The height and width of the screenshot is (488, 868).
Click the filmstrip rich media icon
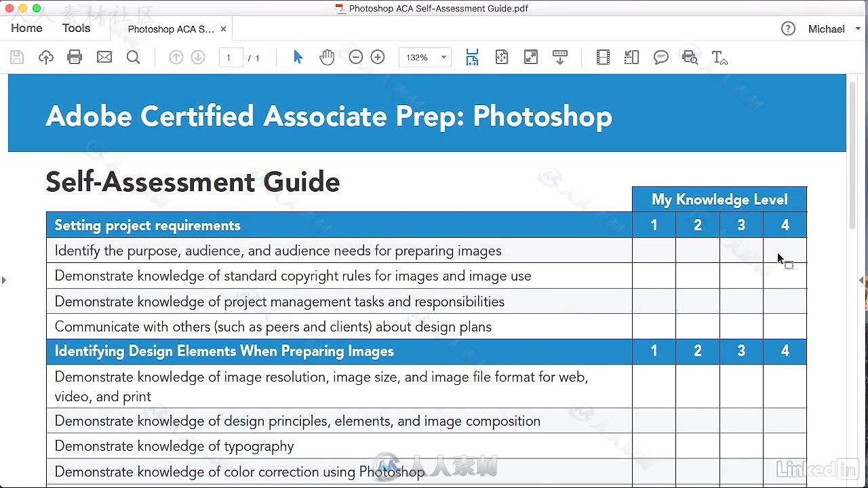pyautogui.click(x=603, y=58)
